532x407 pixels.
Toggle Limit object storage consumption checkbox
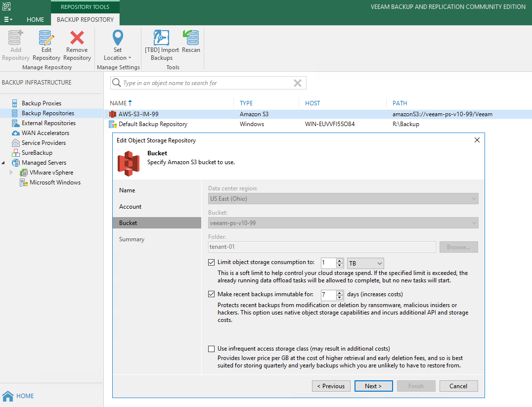(x=212, y=263)
